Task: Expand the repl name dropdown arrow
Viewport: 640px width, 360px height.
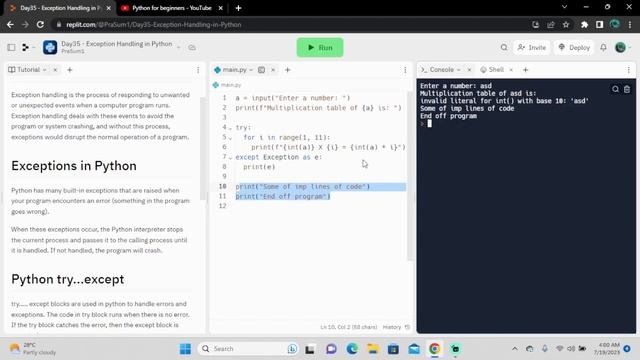Action: pos(178,47)
